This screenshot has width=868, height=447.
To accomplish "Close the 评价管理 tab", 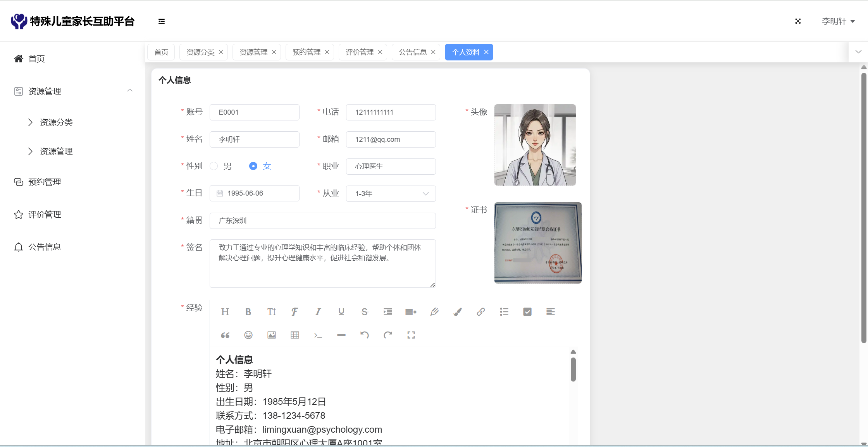I will click(x=380, y=52).
